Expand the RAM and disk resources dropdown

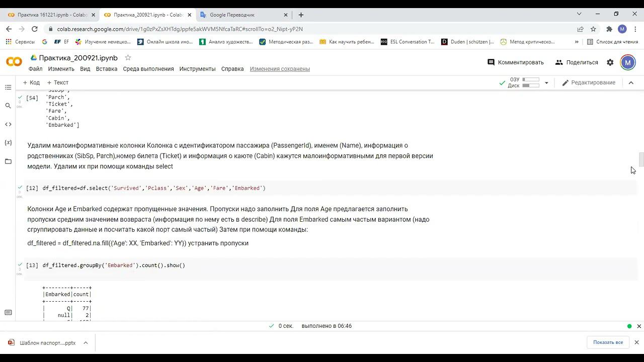tap(546, 83)
